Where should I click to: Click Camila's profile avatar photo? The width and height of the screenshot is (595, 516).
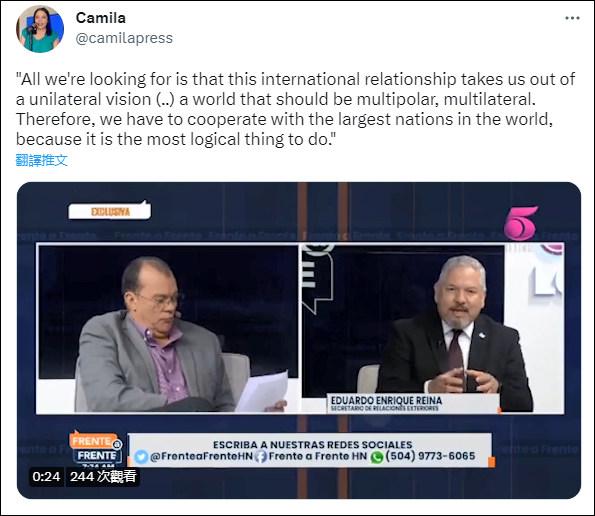40,29
